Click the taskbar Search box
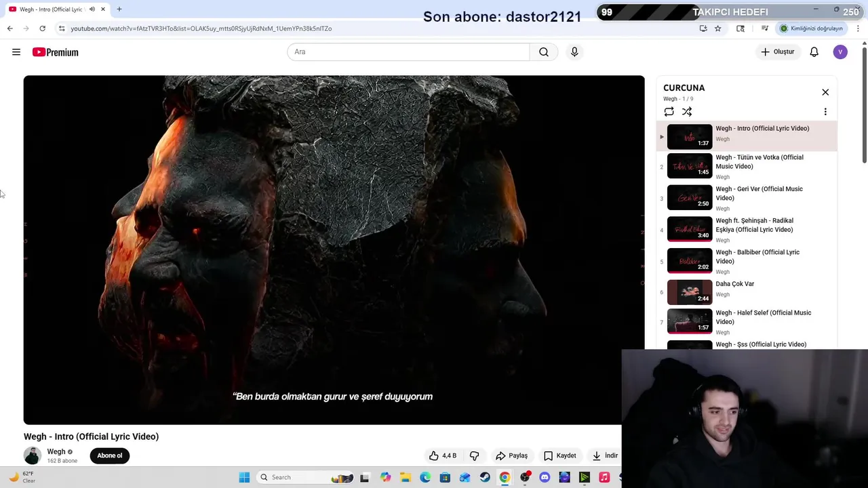The height and width of the screenshot is (488, 868). (305, 477)
